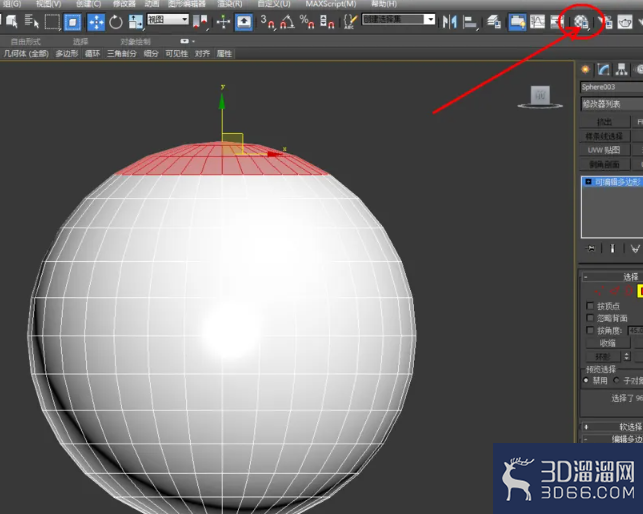Open the 帮助(H) menu
The height and width of the screenshot is (514, 643).
point(384,4)
